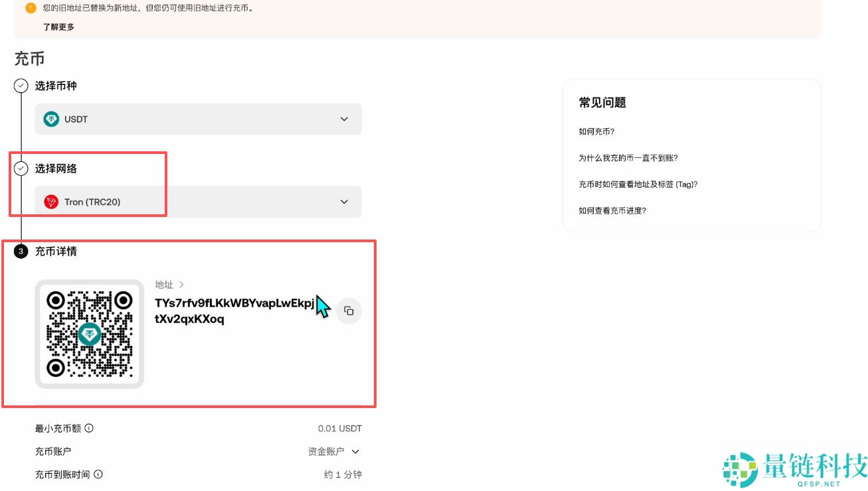Open the USDT currency dropdown
868x491 pixels.
344,119
